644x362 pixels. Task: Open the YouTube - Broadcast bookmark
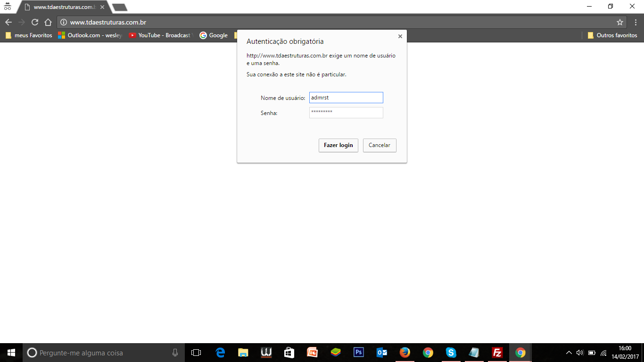(x=160, y=35)
